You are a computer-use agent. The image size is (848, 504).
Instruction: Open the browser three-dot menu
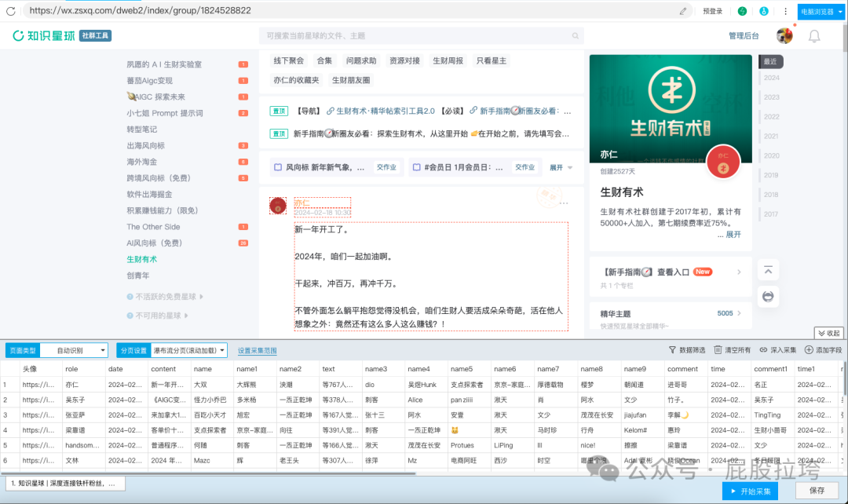click(786, 11)
